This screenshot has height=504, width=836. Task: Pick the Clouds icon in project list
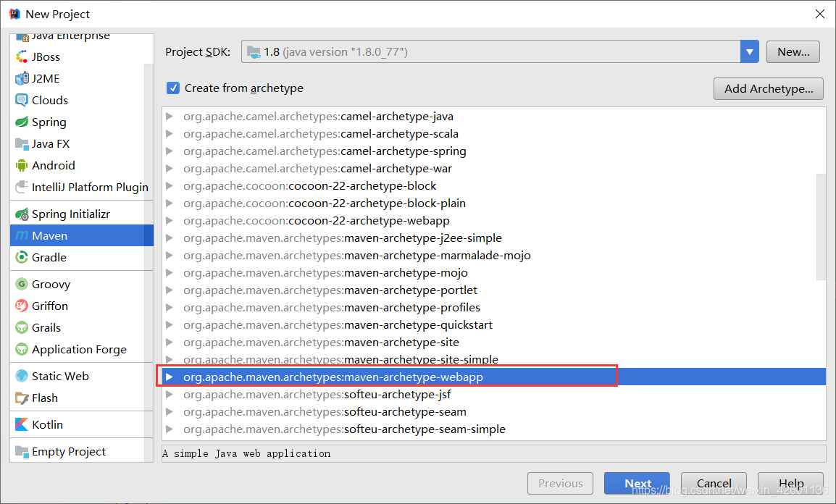[22, 100]
